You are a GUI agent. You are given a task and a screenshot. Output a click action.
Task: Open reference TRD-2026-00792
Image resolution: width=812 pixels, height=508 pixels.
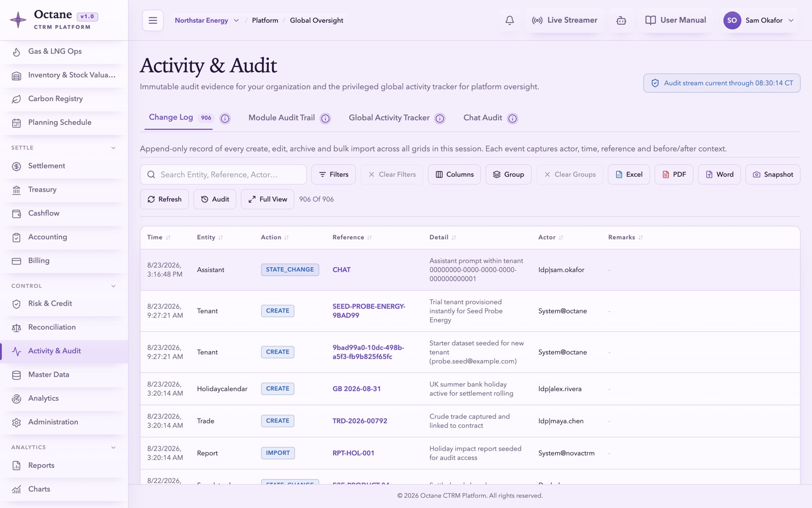click(x=360, y=421)
